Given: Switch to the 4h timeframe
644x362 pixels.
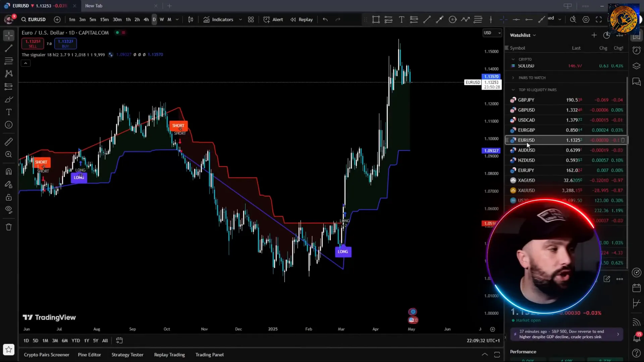Looking at the screenshot, I should click(x=146, y=19).
